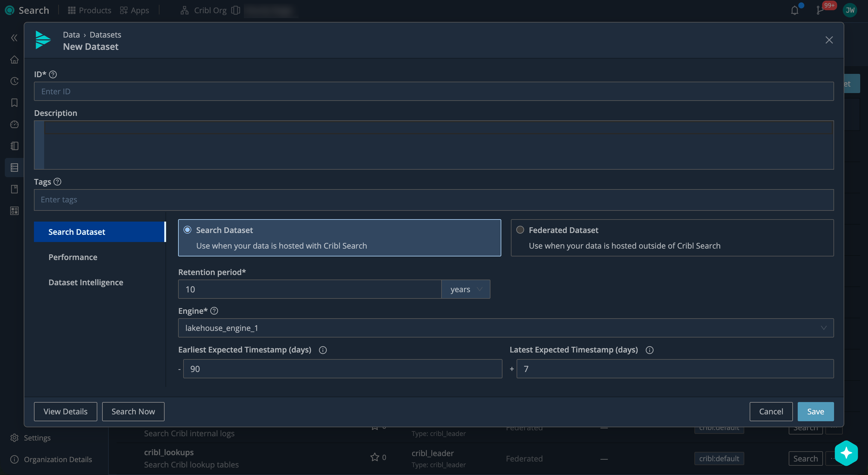Click the Latest Expected Timestamp 7 field
This screenshot has height=475, width=868.
[675, 369]
